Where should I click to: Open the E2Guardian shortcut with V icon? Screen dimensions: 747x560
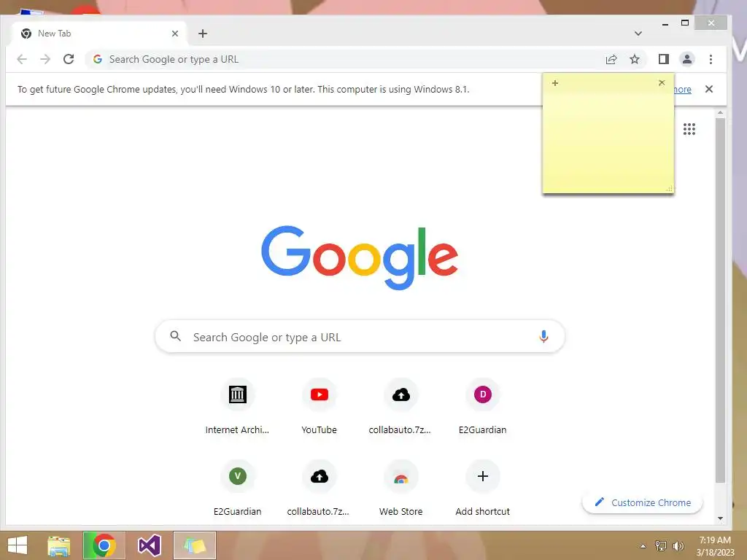point(237,489)
